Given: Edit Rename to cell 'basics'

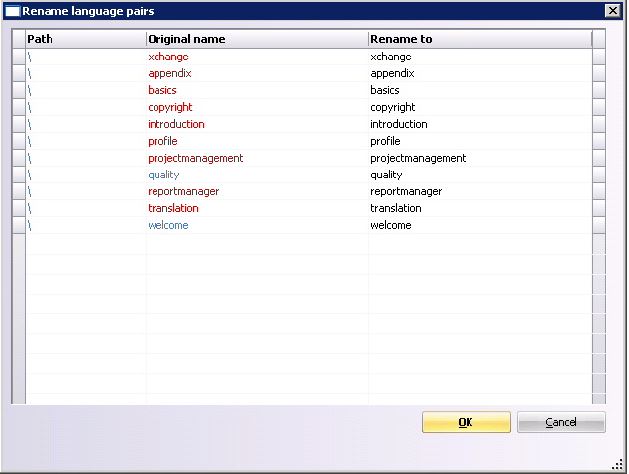Looking at the screenshot, I should pyautogui.click(x=480, y=90).
